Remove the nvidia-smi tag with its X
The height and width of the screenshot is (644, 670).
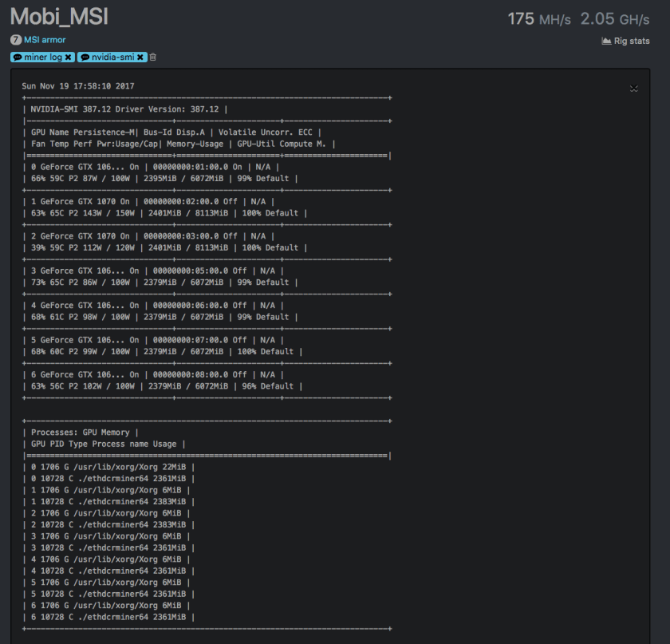(140, 57)
